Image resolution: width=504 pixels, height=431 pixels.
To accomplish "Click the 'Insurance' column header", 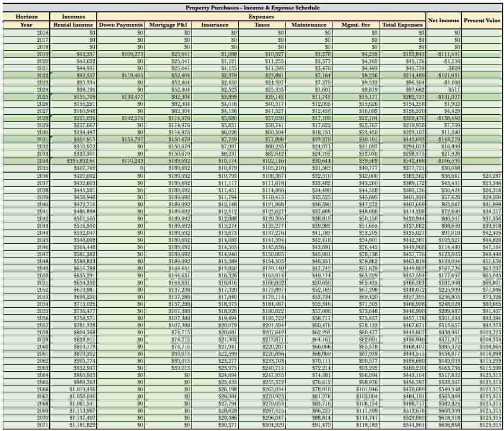I will 215,25.
